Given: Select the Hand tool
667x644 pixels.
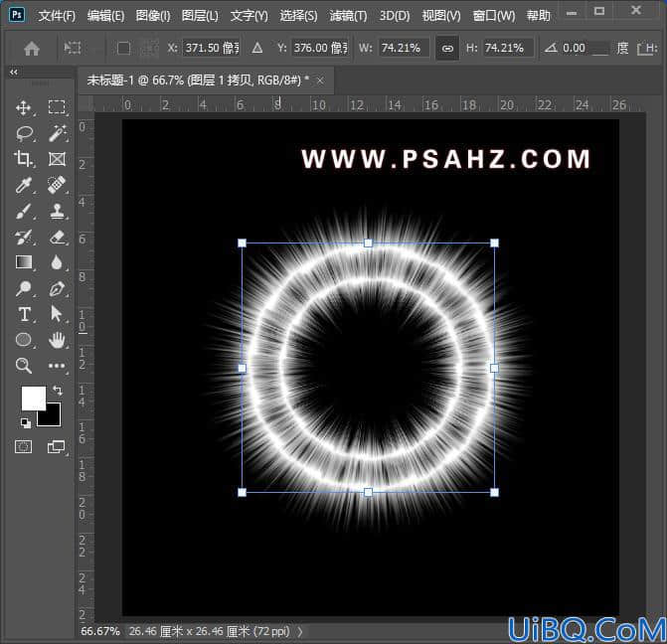Looking at the screenshot, I should 57,340.
